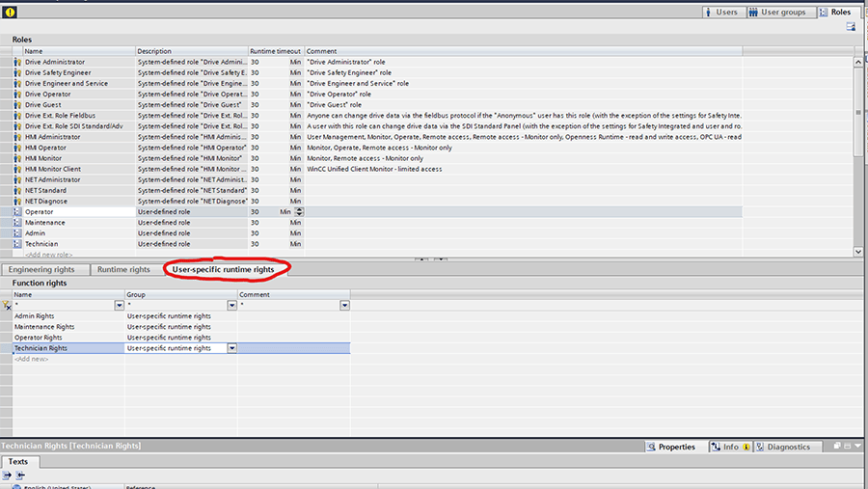The image size is (868, 489).
Task: Open the Group filter dropdown
Action: (x=231, y=305)
